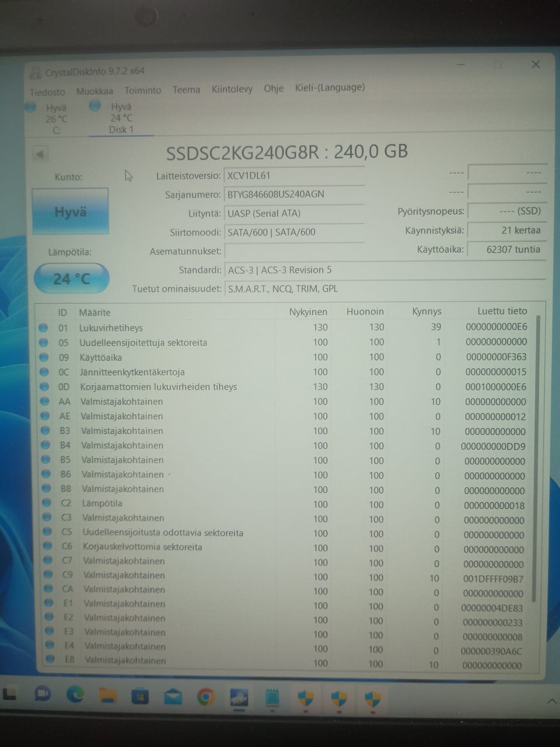This screenshot has height=747, width=560.
Task: Open the Mail app from the taskbar
Action: (x=173, y=697)
